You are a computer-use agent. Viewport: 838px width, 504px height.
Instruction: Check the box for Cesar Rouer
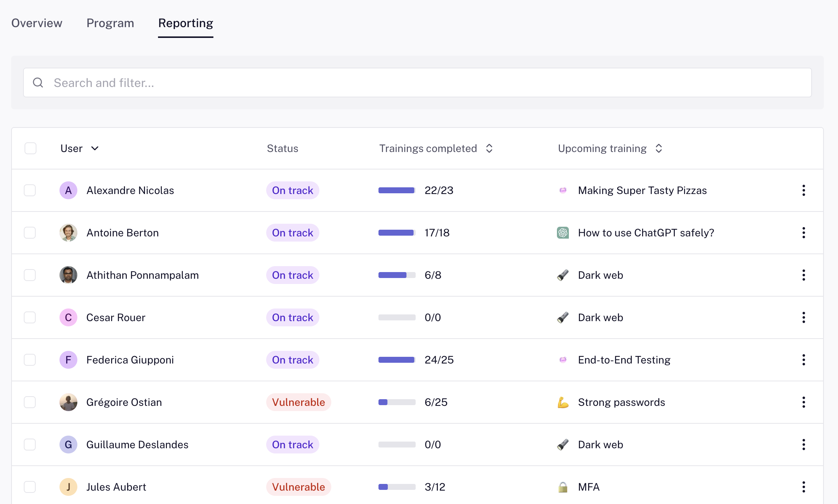pos(30,317)
